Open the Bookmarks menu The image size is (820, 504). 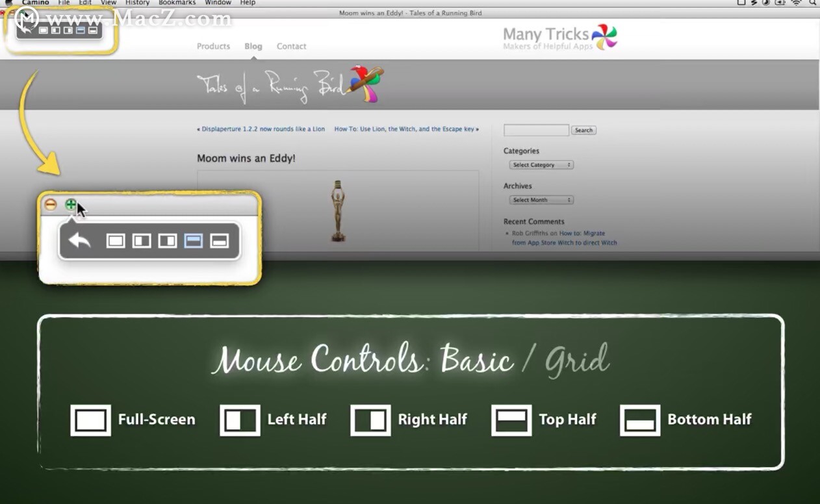tap(177, 3)
